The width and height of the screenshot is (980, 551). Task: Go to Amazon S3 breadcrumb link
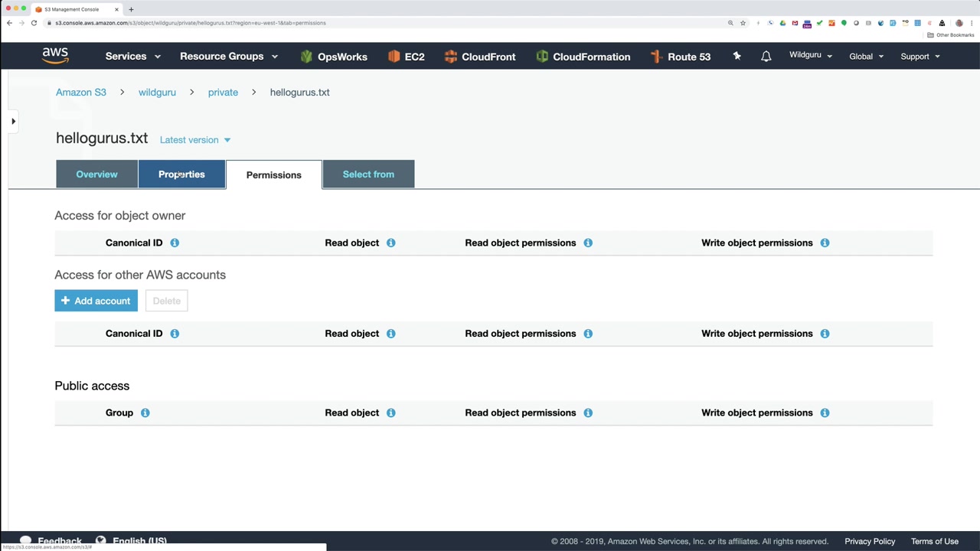click(x=81, y=93)
